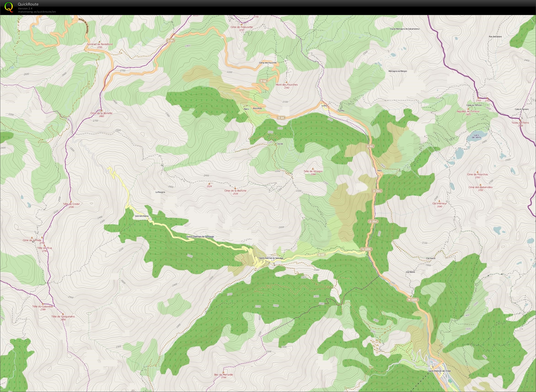Viewport: 536px width, 392px height.
Task: Click the 2744 elevation under Bec de Marseille
Action: (223, 377)
